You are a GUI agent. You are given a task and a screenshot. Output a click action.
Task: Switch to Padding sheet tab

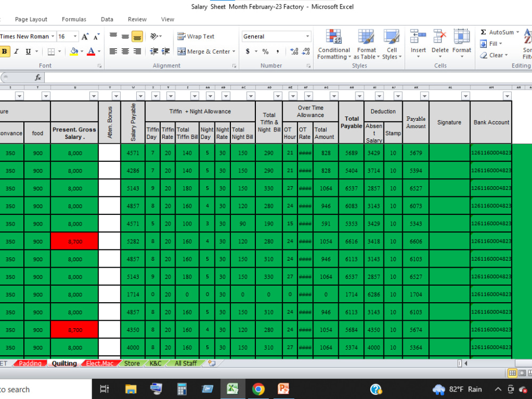(30, 363)
